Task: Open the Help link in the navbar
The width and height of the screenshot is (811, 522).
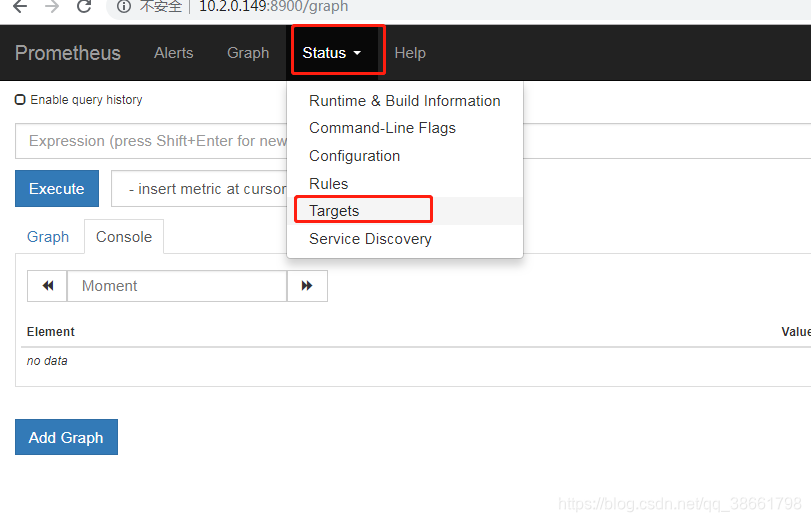Action: pos(410,53)
